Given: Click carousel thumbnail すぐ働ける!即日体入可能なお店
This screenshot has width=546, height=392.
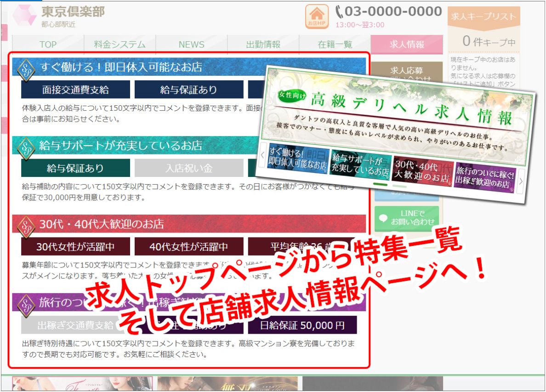Looking at the screenshot, I should pyautogui.click(x=298, y=159).
